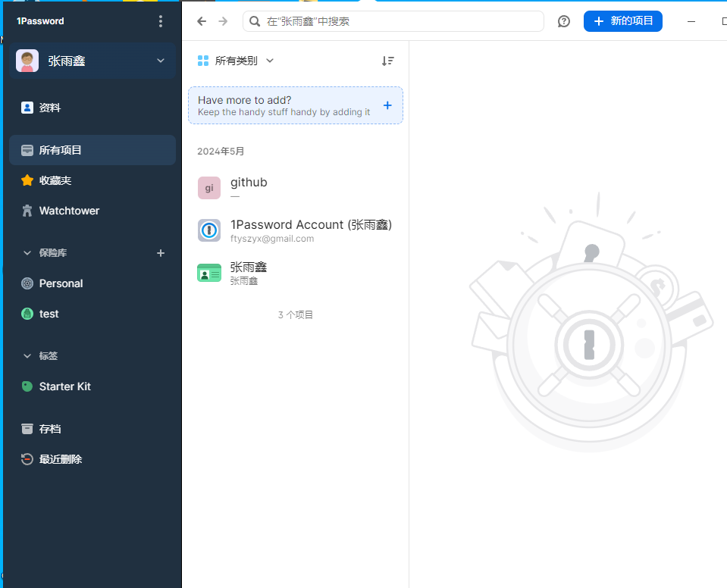This screenshot has height=588, width=727.
Task: Click the plus icon in Have more to add banner
Action: pos(387,105)
